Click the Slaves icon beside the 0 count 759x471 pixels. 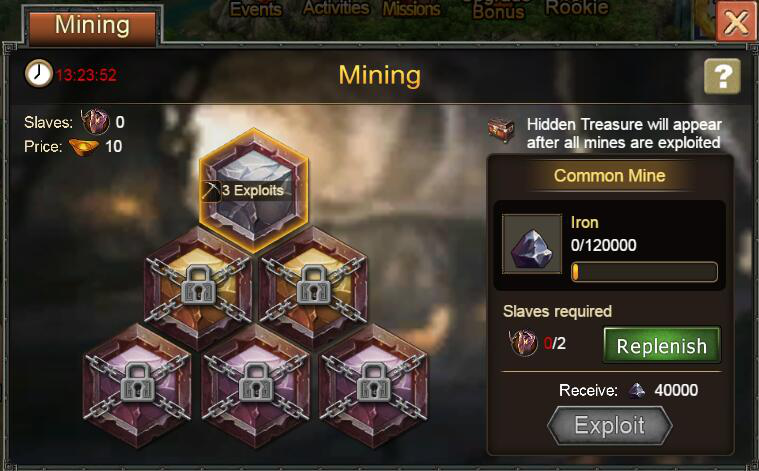[95, 121]
